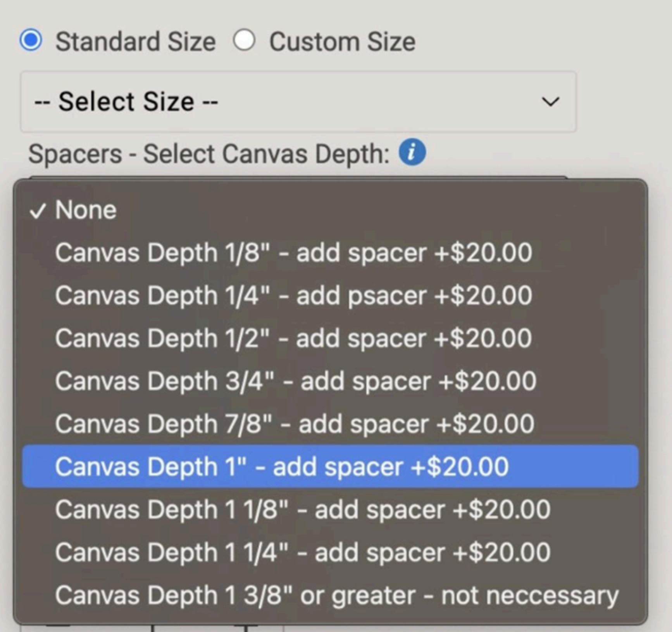Click the Custom Size label text
Image resolution: width=672 pixels, height=632 pixels.
[x=342, y=41]
